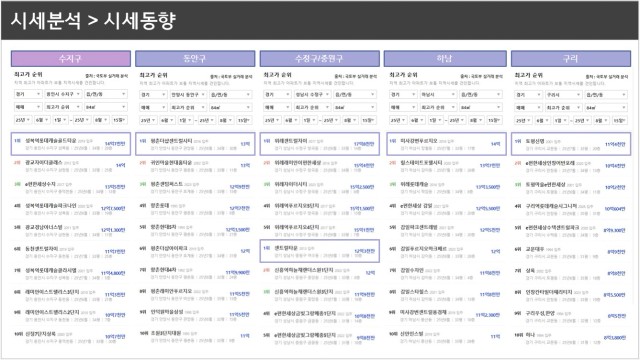Open the 경기 province dropdown in 수정구/중원구 panel
640x360 pixels.
tap(277, 94)
